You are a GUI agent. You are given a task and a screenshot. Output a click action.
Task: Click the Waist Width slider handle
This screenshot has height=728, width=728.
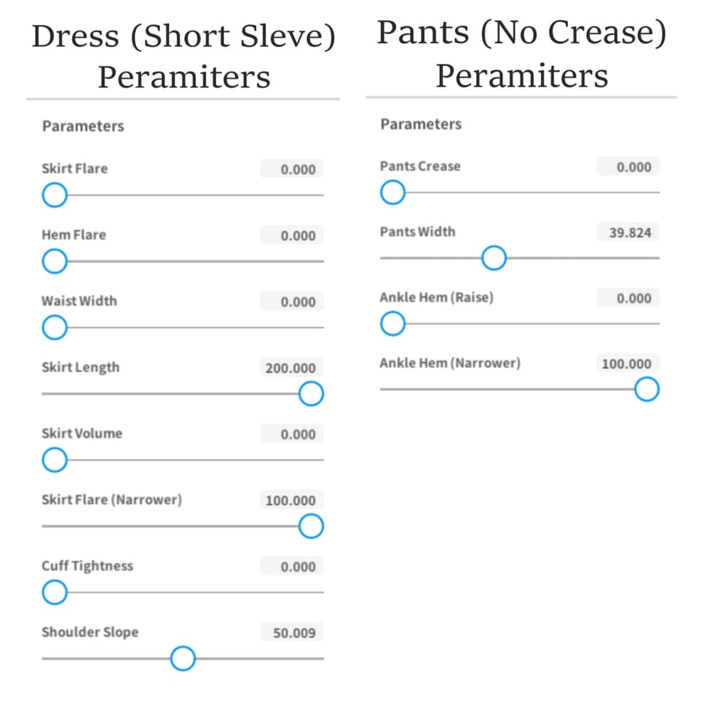54,328
